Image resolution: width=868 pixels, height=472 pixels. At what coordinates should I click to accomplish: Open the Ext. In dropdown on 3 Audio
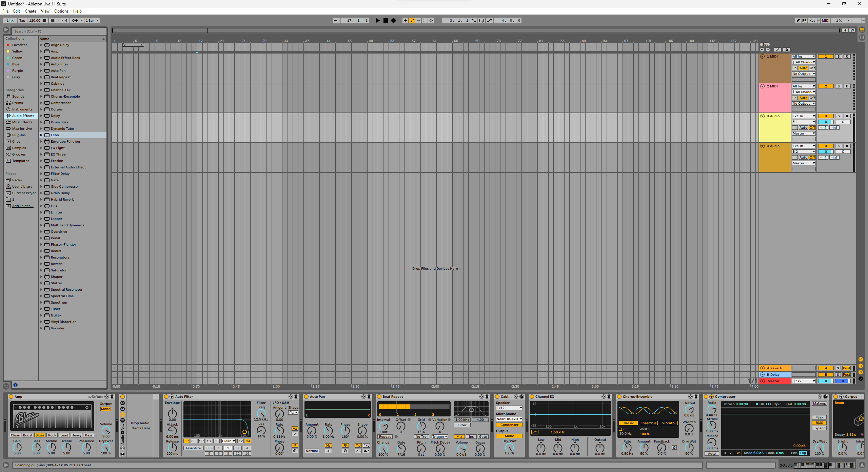click(804, 116)
